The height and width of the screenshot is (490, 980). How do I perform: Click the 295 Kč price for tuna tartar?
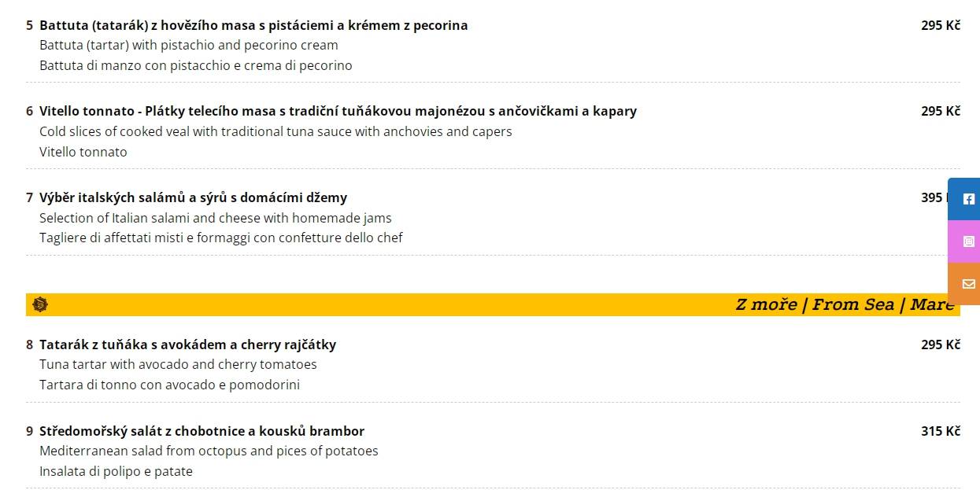pos(941,344)
